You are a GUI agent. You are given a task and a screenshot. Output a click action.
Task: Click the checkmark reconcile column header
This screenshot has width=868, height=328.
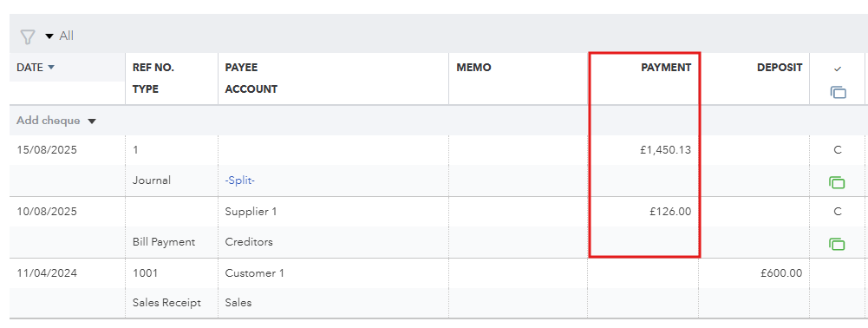click(838, 69)
